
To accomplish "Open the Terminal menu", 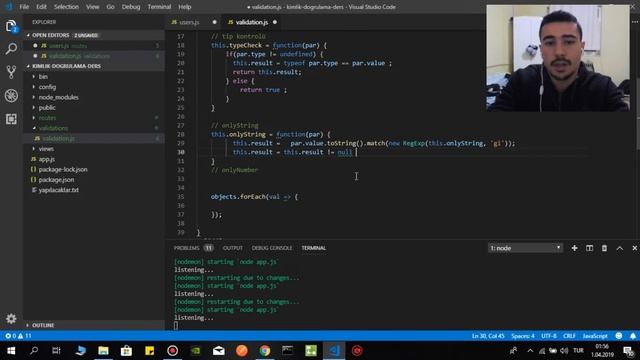I will [x=159, y=7].
